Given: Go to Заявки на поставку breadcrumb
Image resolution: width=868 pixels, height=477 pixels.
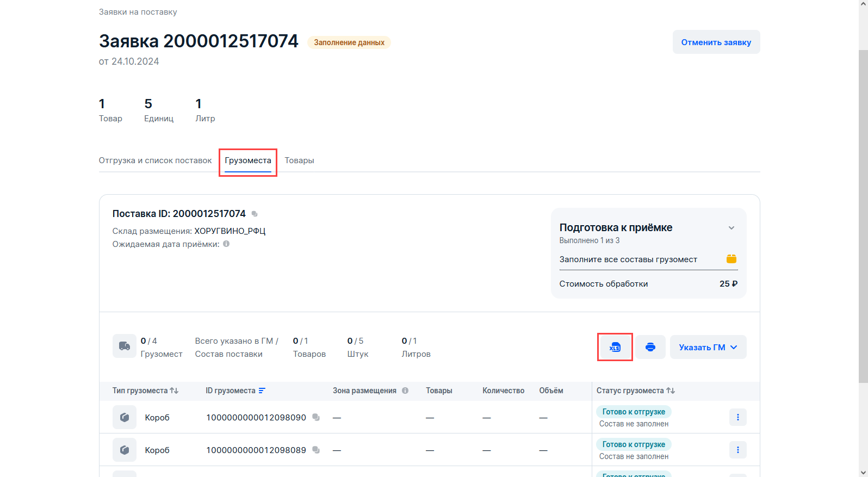Looking at the screenshot, I should click(x=138, y=12).
